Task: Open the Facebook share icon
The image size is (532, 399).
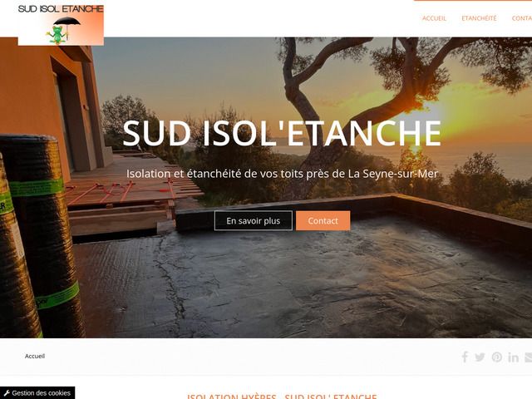Action: click(x=465, y=357)
